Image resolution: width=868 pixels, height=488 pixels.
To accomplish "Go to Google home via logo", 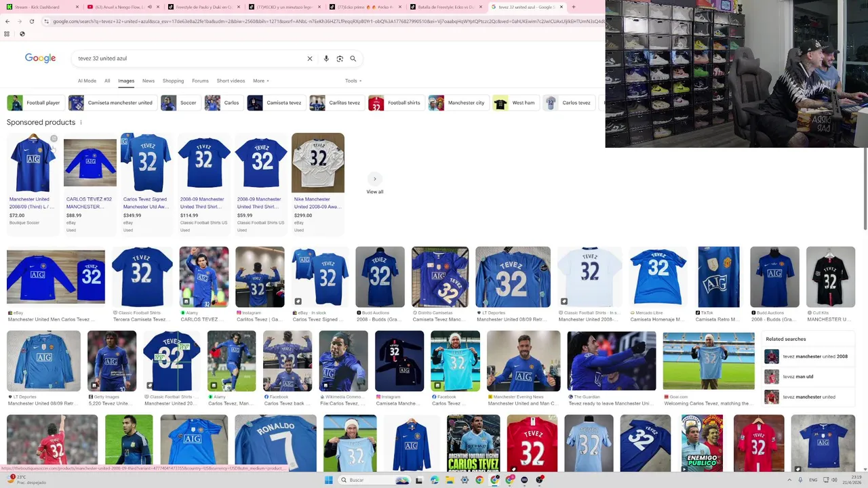I will coord(40,58).
